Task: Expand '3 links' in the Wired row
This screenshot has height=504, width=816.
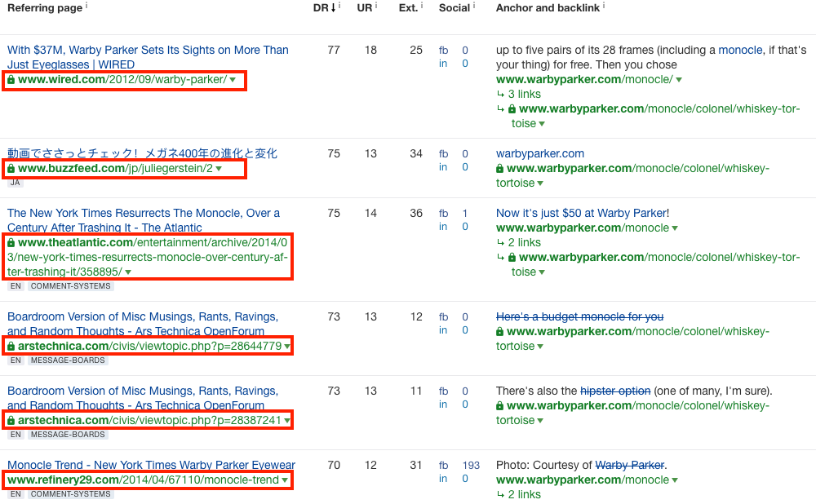Action: pyautogui.click(x=524, y=94)
